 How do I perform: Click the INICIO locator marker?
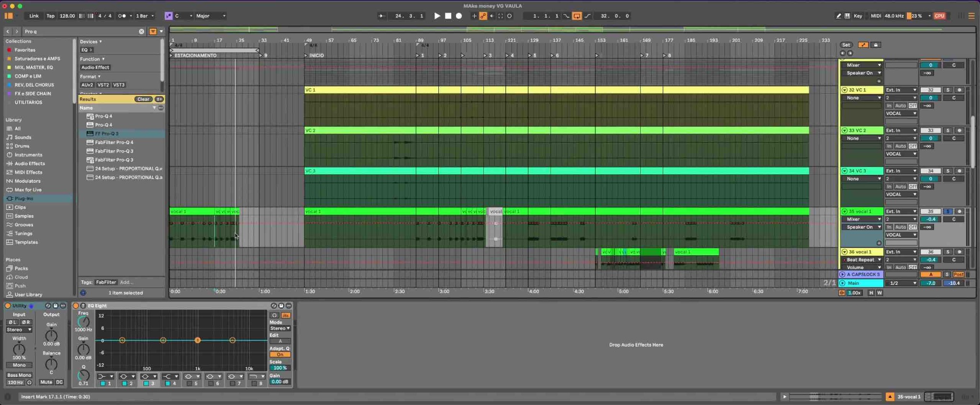pos(316,56)
